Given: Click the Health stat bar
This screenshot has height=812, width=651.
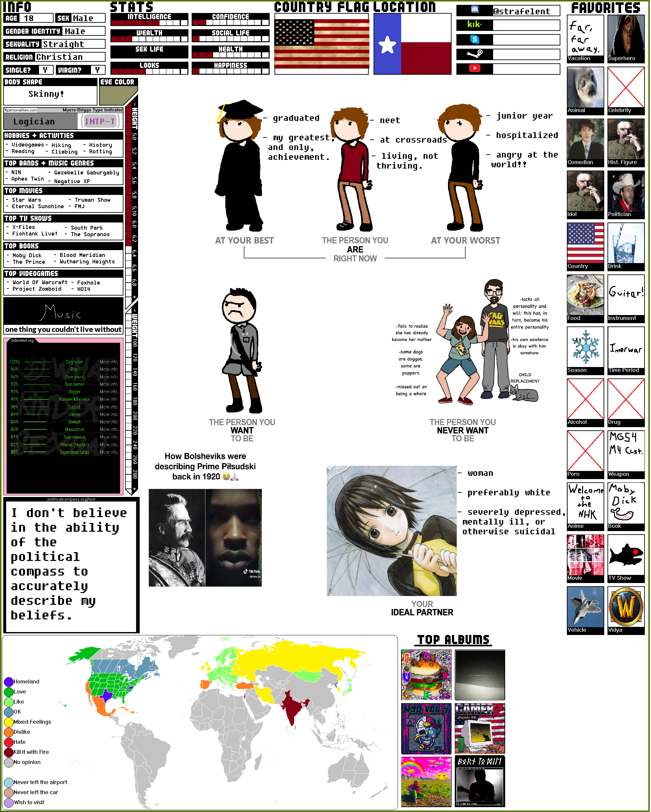Looking at the screenshot, I should 231,55.
